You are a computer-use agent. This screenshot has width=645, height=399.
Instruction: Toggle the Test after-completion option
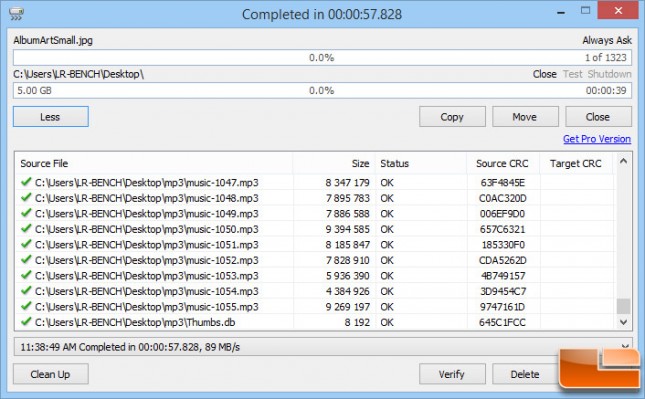[x=573, y=74]
